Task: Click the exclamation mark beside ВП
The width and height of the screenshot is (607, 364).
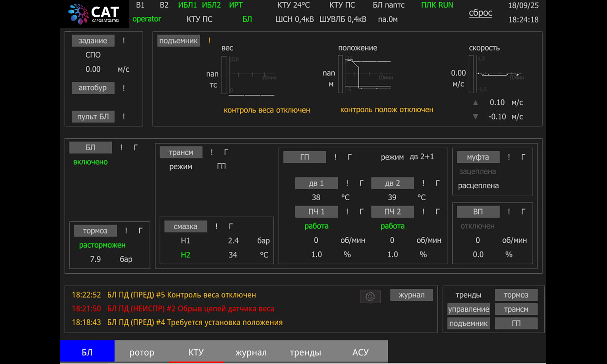Action: click(509, 212)
